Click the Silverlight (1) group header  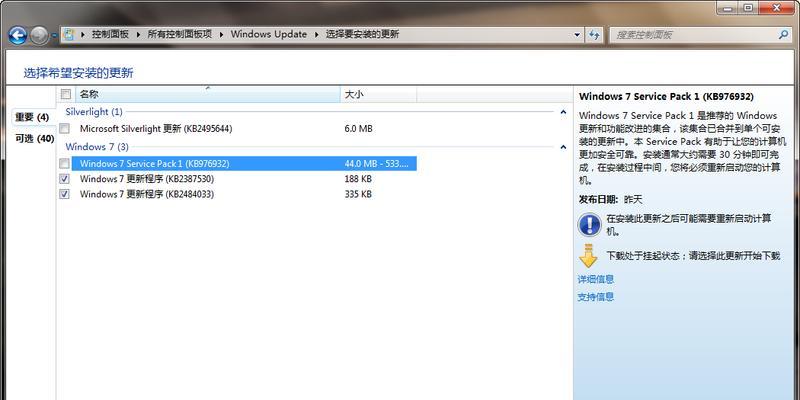[x=94, y=112]
